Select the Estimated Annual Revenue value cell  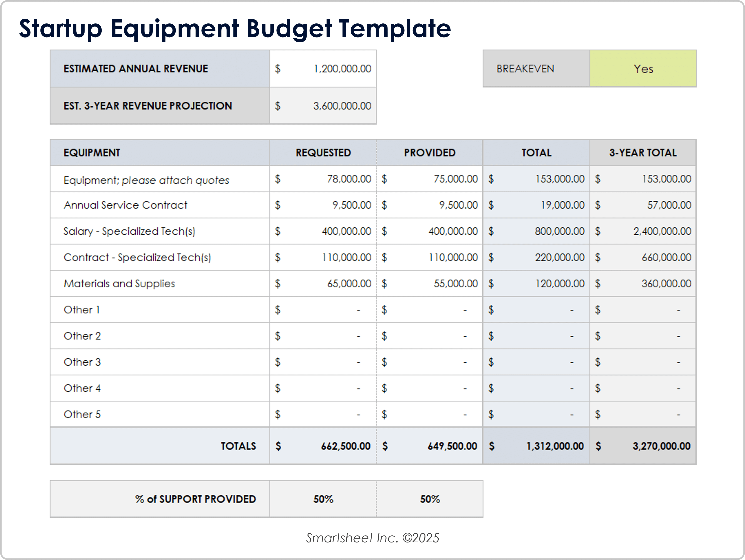click(x=323, y=69)
